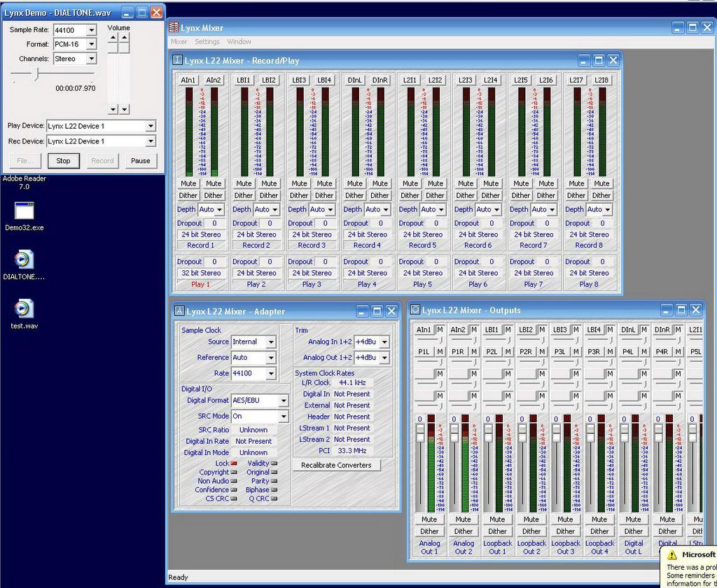Click the right Volume down arrow
Image resolution: width=717 pixels, height=588 pixels.
click(x=125, y=108)
